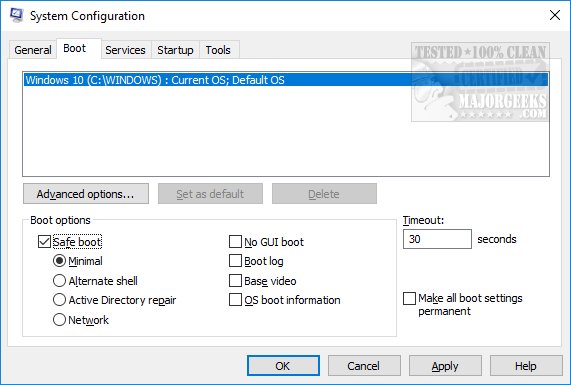This screenshot has width=571, height=385.
Task: Click the System Configuration title bar icon
Action: 16,15
